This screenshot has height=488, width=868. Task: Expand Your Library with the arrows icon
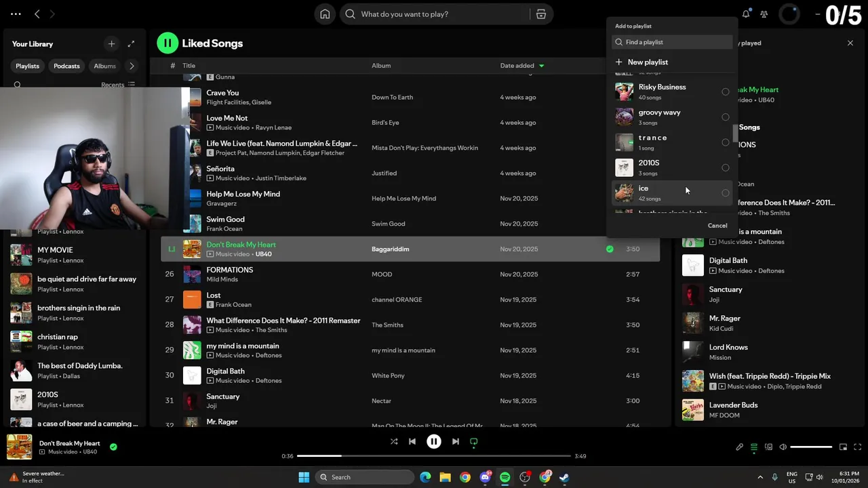click(131, 43)
